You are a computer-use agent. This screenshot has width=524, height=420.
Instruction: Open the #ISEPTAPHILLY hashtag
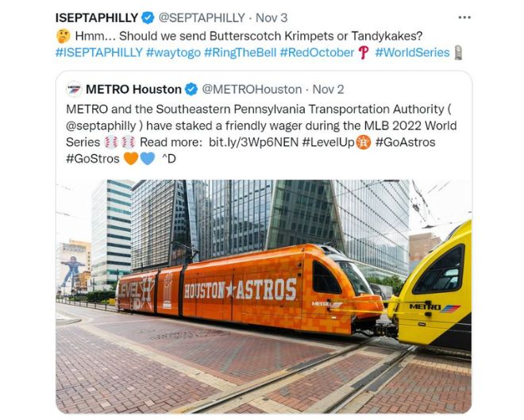coord(99,52)
